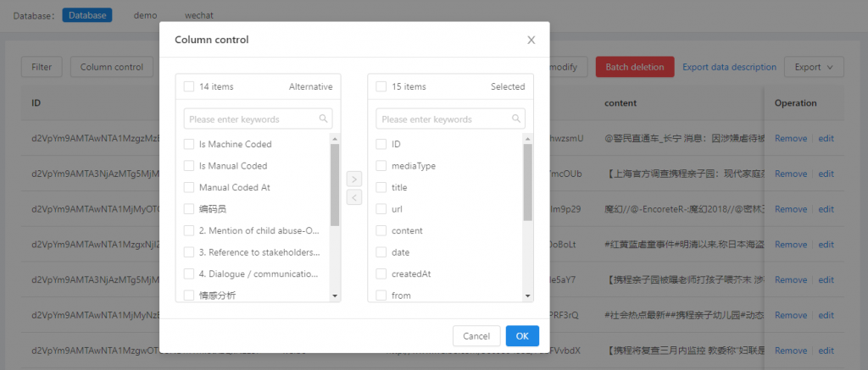Focus the Alternative list keyword search field
This screenshot has width=868, height=370.
click(x=251, y=119)
